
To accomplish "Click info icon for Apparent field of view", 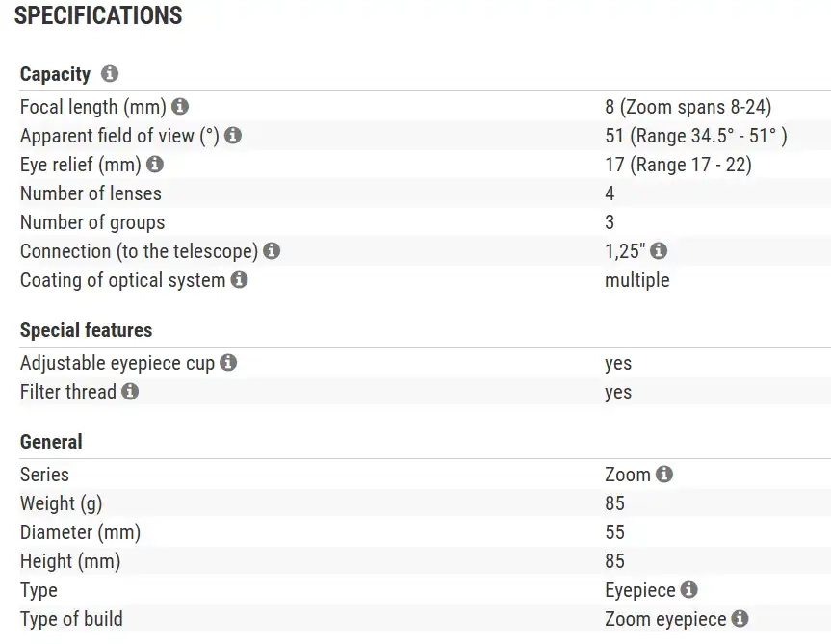I will point(232,136).
